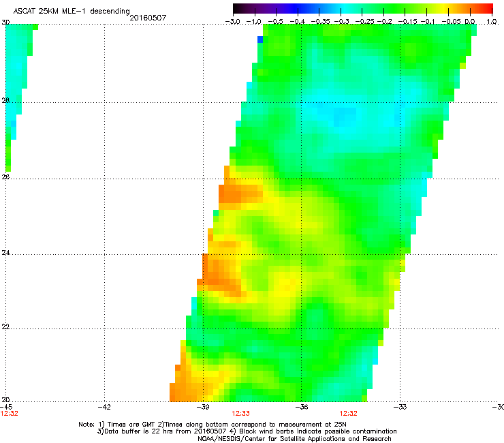Click the 1.0 color scale label
Viewport: 504px width, 443px height.
(492, 22)
